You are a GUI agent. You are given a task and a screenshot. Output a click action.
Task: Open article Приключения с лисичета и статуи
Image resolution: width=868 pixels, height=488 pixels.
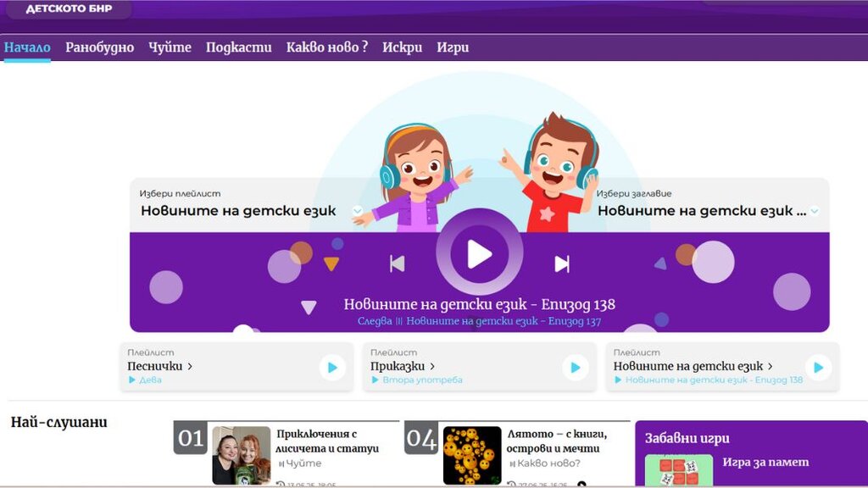coord(327,441)
